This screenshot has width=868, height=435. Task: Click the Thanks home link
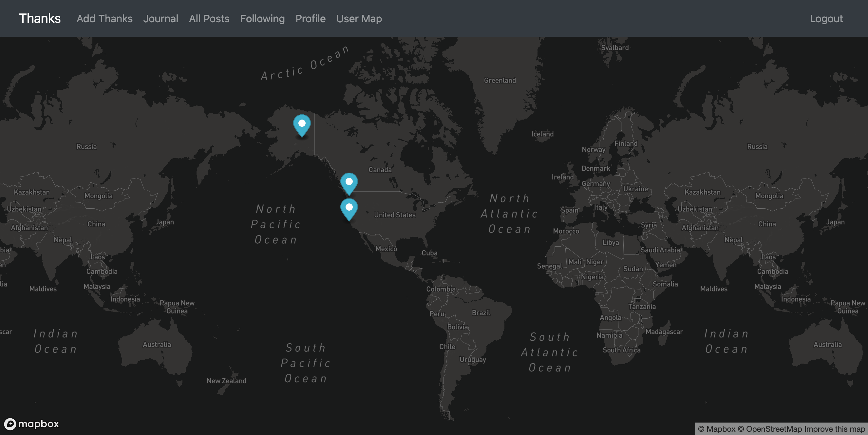click(39, 18)
